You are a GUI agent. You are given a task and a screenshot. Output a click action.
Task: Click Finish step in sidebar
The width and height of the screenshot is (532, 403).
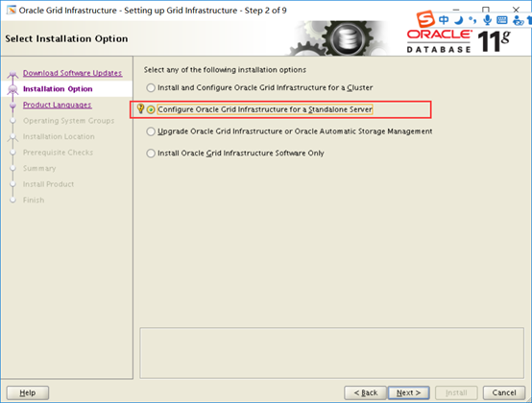[x=34, y=200]
